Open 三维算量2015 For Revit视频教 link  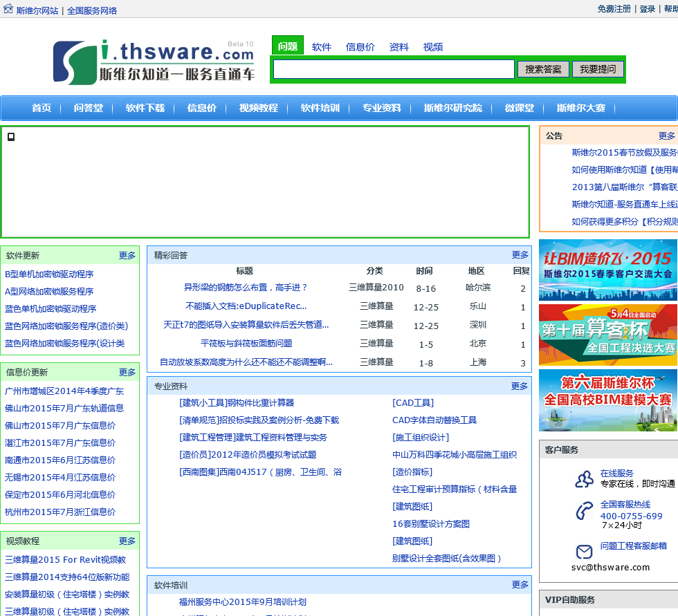click(x=65, y=559)
